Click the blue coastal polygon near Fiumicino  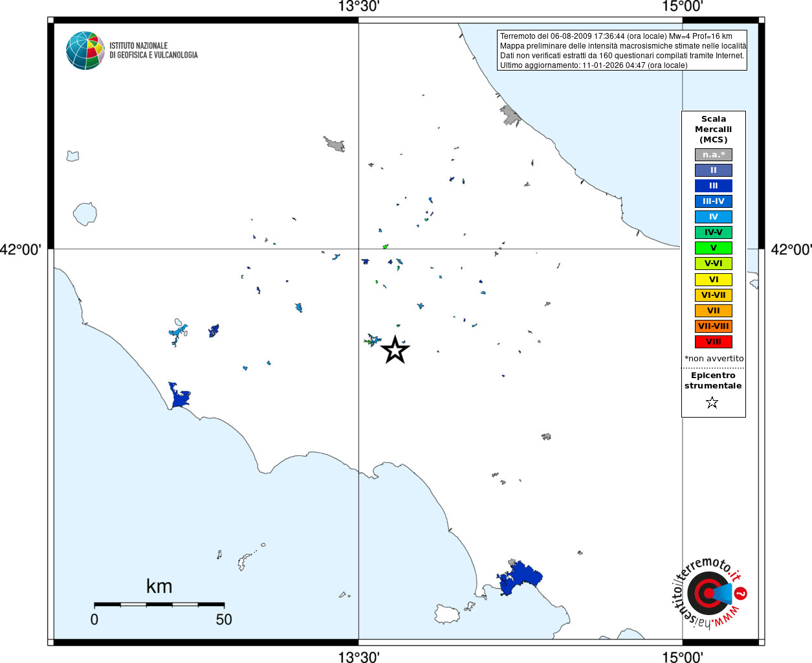(179, 395)
